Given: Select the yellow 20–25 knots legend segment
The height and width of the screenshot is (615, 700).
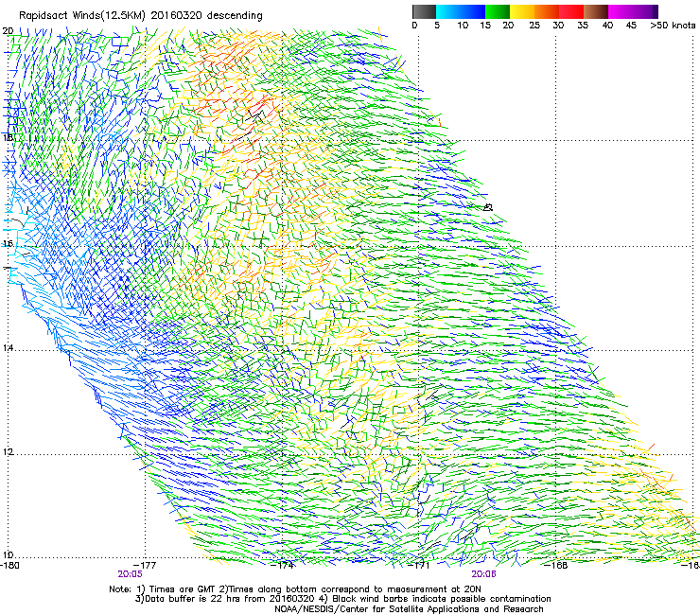Looking at the screenshot, I should [522, 11].
